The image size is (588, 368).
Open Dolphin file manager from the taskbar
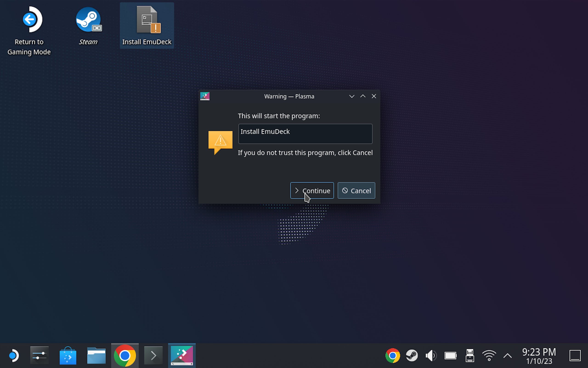pos(96,356)
